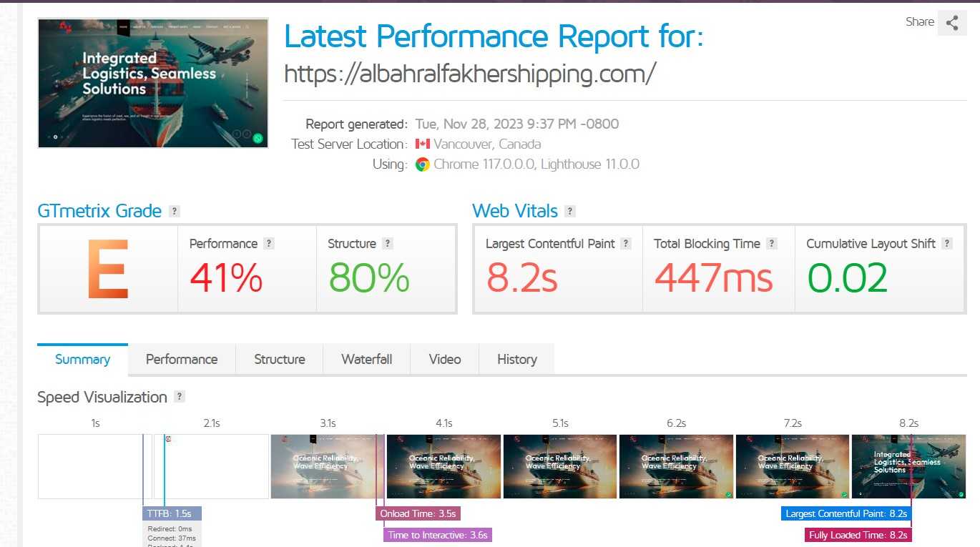Click help icon beside GTmetrix Grade heading

pyautogui.click(x=175, y=212)
